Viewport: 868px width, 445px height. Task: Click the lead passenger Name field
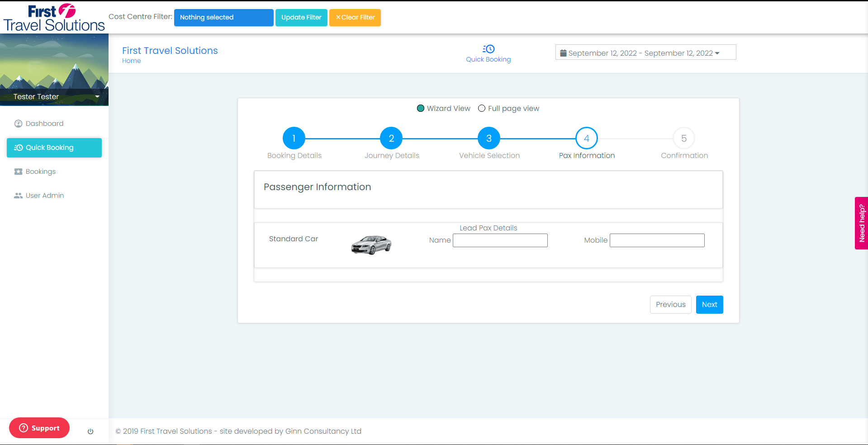pos(500,240)
